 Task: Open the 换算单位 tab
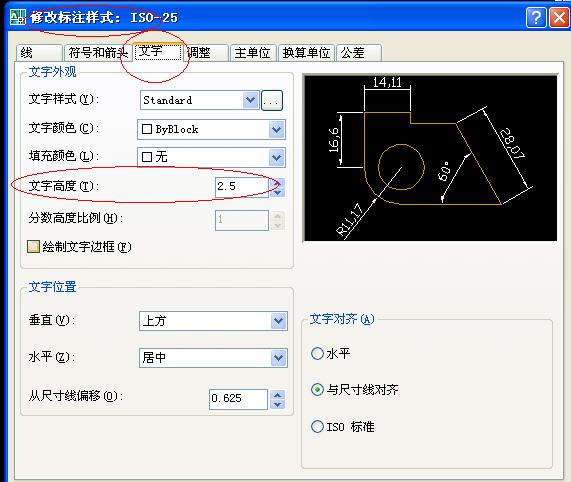click(x=306, y=53)
